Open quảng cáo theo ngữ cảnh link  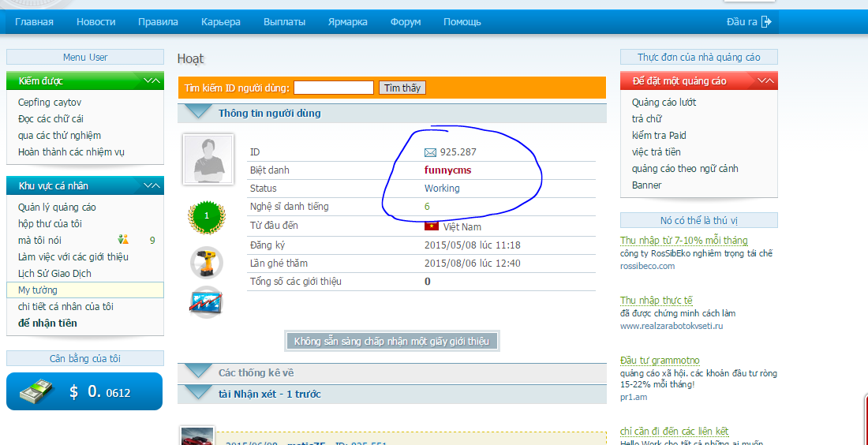(x=685, y=168)
